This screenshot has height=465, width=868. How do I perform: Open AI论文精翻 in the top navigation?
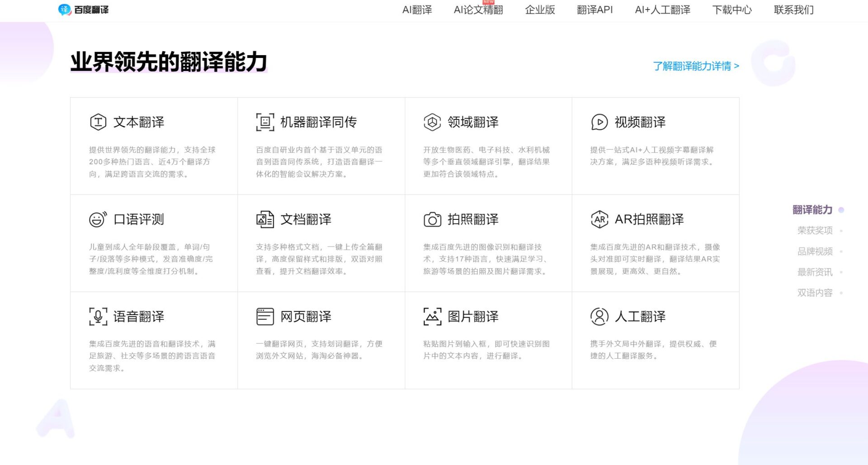coord(478,10)
